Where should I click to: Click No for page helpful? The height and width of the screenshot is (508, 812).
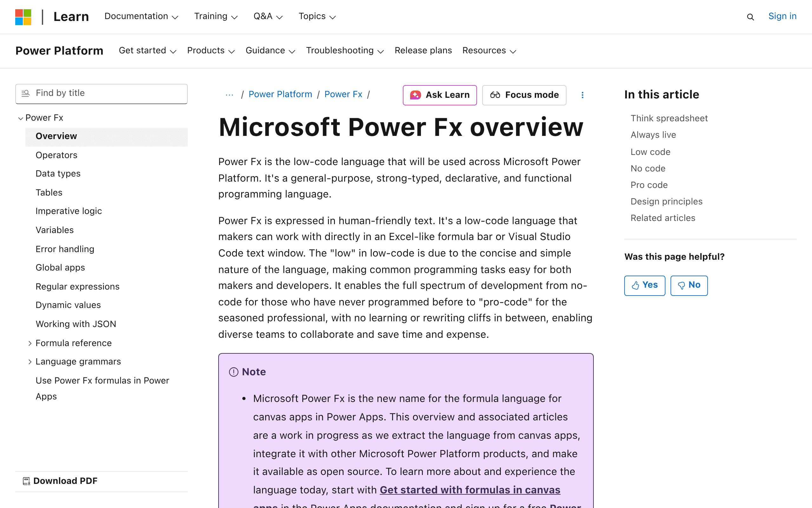point(689,285)
